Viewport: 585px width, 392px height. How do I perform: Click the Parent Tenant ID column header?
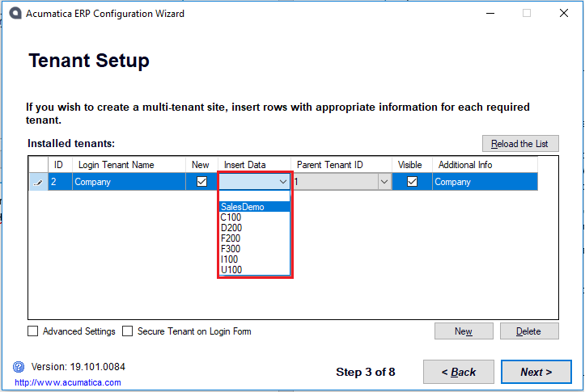[x=341, y=165]
